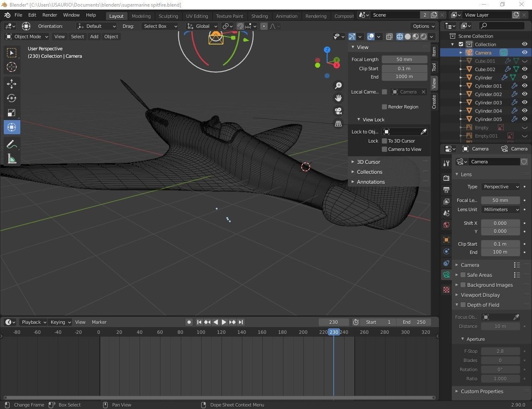The width and height of the screenshot is (532, 409).
Task: Open the Object Data camera properties tab
Action: [446, 275]
